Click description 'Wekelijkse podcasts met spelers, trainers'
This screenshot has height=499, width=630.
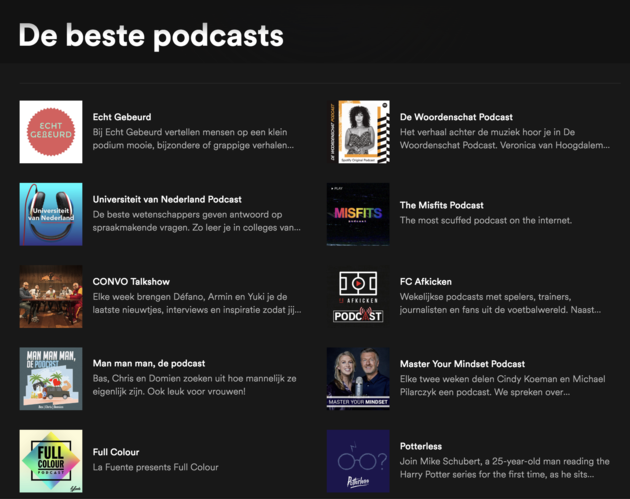tap(500, 303)
